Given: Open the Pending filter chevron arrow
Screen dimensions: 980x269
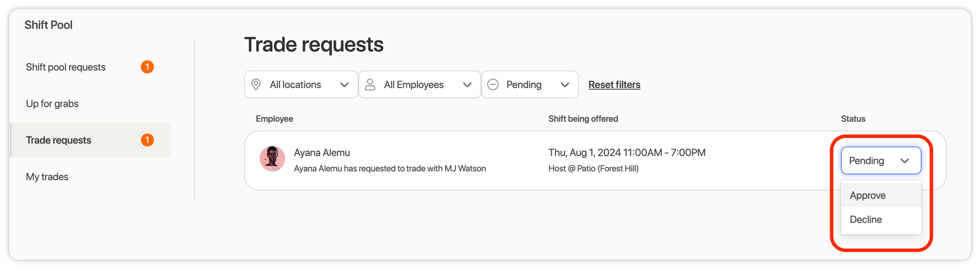Looking at the screenshot, I should pyautogui.click(x=565, y=85).
